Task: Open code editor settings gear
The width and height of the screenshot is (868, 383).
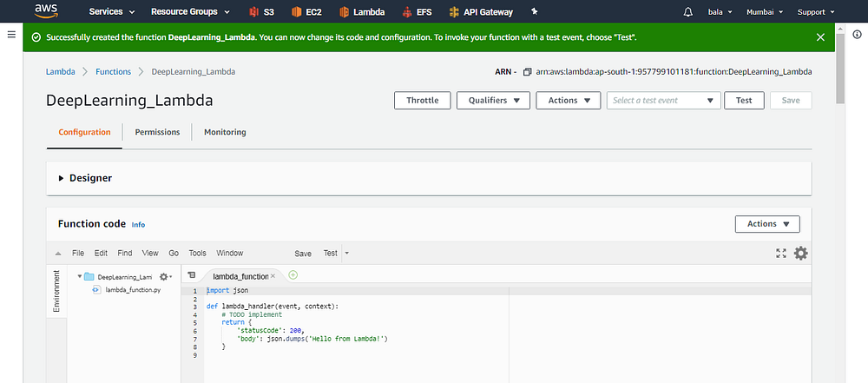Action: point(800,254)
